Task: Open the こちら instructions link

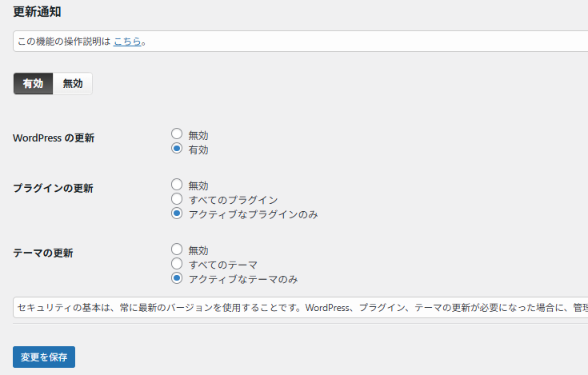Action: tap(127, 41)
